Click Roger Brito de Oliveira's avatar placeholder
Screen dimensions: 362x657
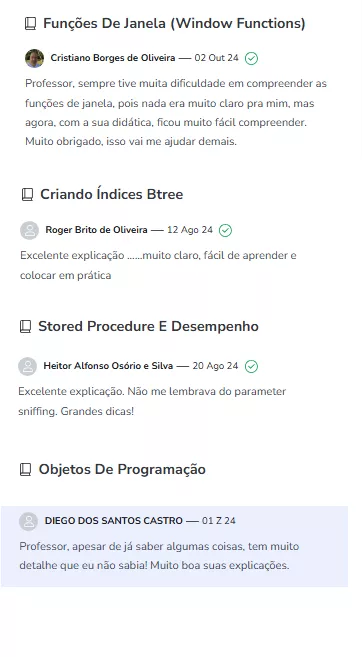tap(29, 230)
